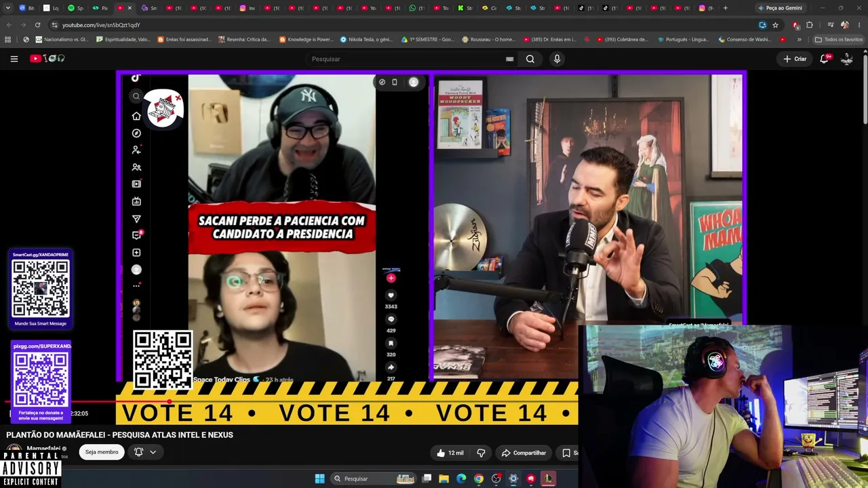Open Knowledge is Power... bookmark

click(x=307, y=39)
